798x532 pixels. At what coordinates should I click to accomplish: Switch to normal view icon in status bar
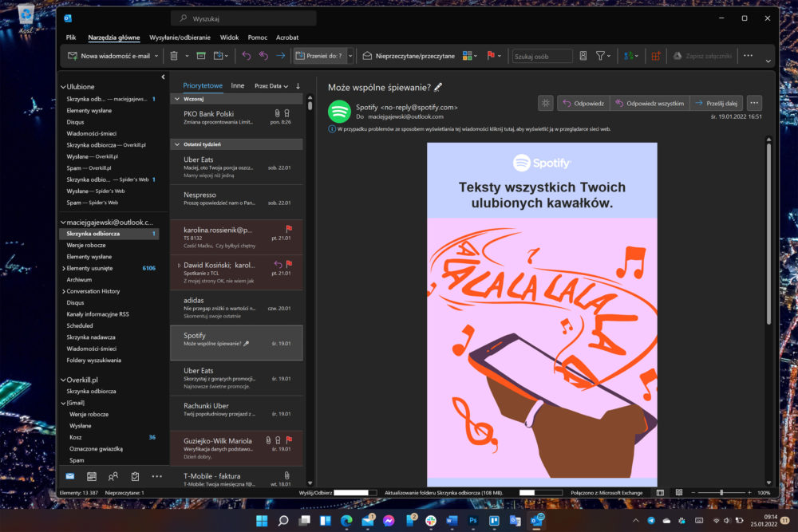660,492
